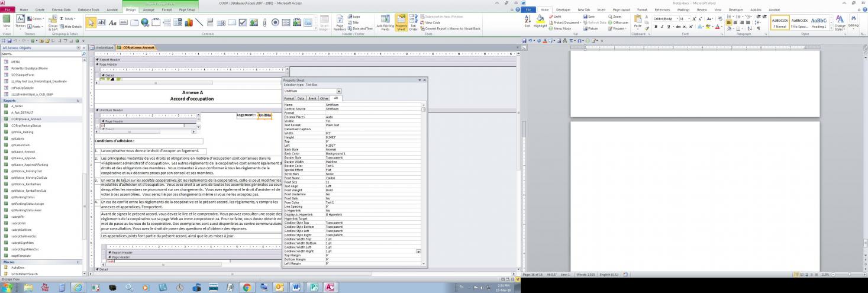Switch to Event tab in Property Sheet
The width and height of the screenshot is (868, 293).
(312, 98)
